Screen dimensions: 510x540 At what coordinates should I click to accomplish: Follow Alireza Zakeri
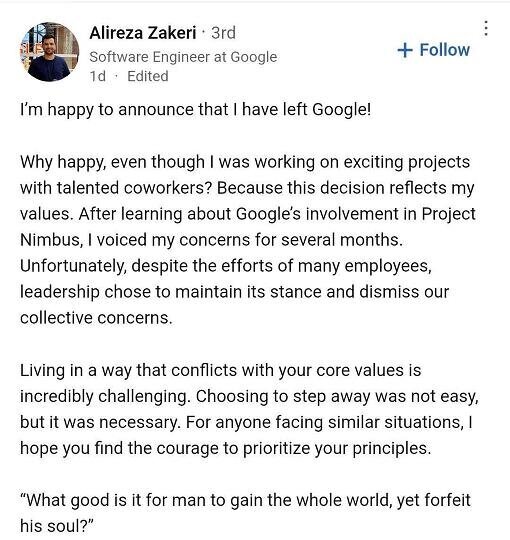[434, 50]
